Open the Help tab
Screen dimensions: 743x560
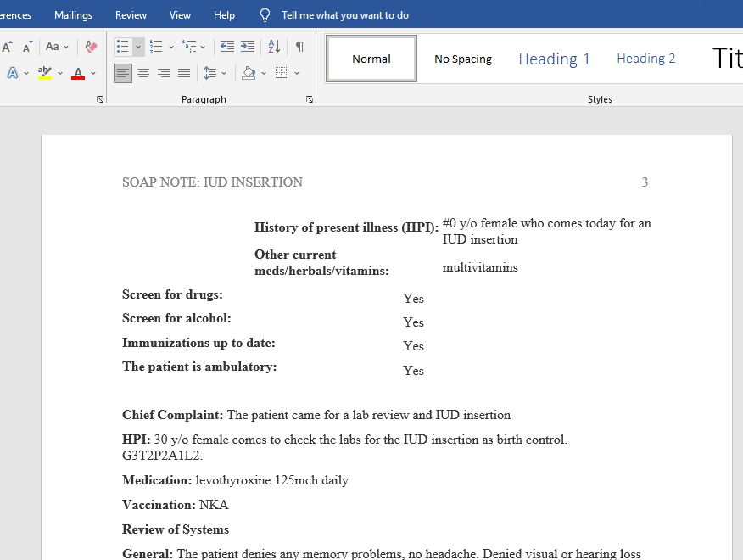pyautogui.click(x=224, y=15)
